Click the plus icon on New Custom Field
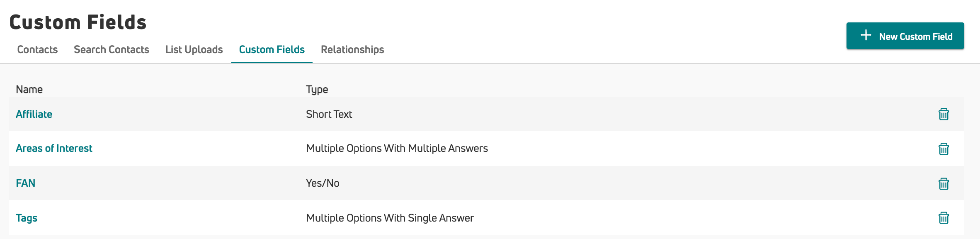 [x=865, y=36]
